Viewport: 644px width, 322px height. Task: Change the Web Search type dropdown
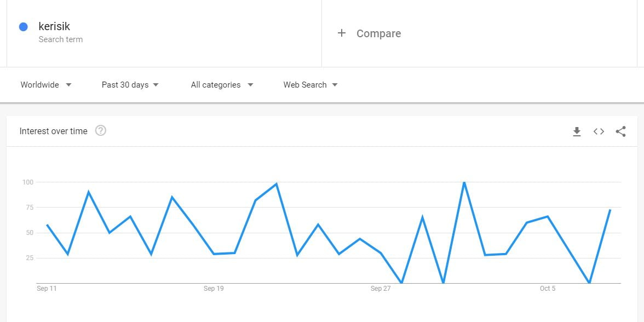coord(311,85)
